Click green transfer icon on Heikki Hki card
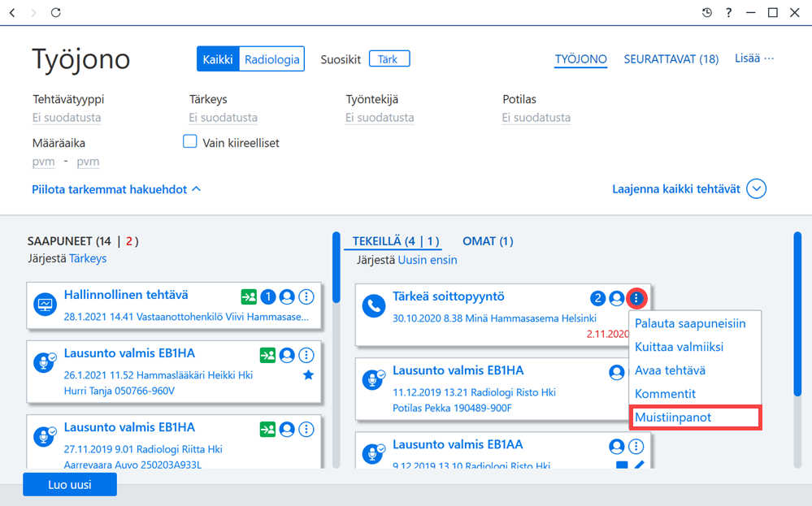This screenshot has height=506, width=812. 267,356
